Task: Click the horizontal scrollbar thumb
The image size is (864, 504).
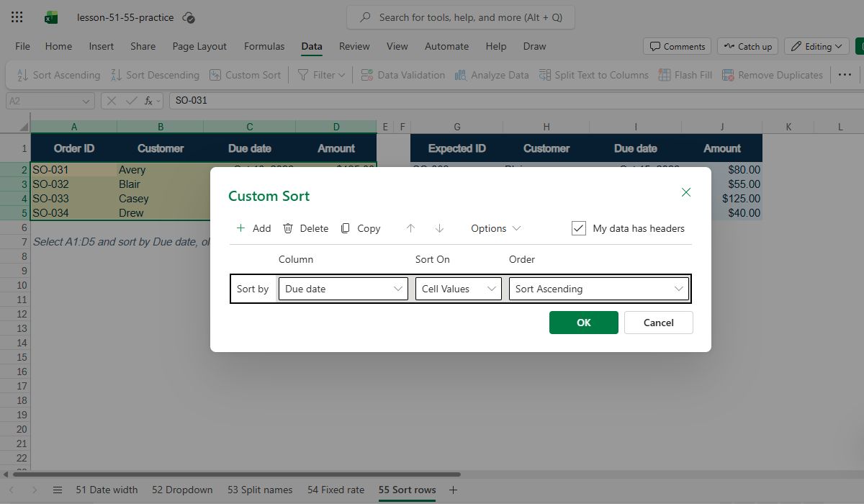Action: 236,474
